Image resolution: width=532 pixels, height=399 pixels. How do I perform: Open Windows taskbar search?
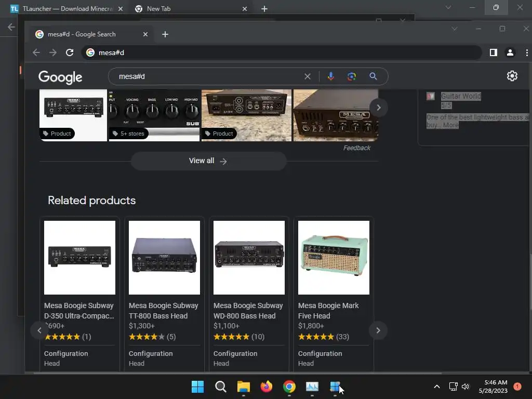click(220, 387)
